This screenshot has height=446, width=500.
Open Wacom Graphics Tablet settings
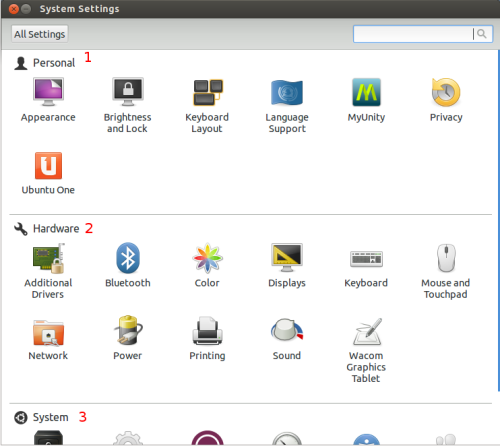tap(366, 350)
